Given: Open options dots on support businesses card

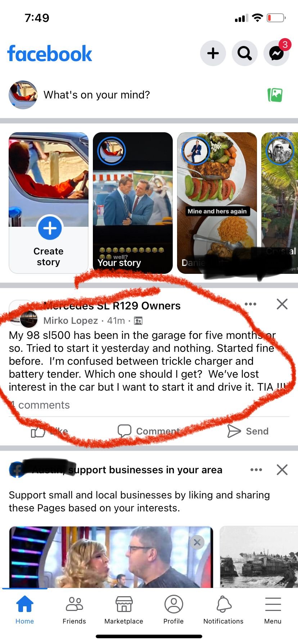Looking at the screenshot, I should [256, 470].
